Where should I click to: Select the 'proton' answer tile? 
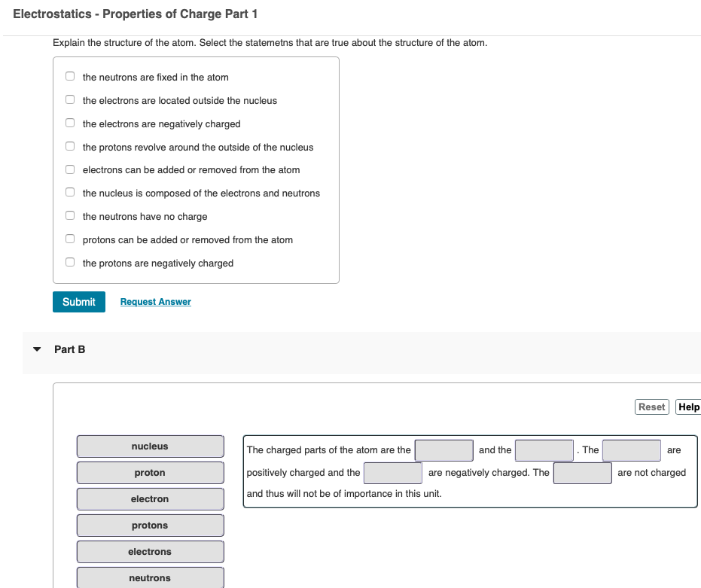150,472
